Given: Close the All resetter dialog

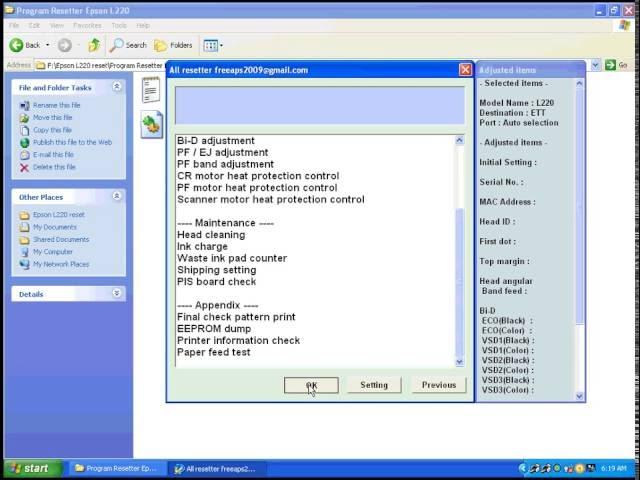Looking at the screenshot, I should (x=465, y=70).
